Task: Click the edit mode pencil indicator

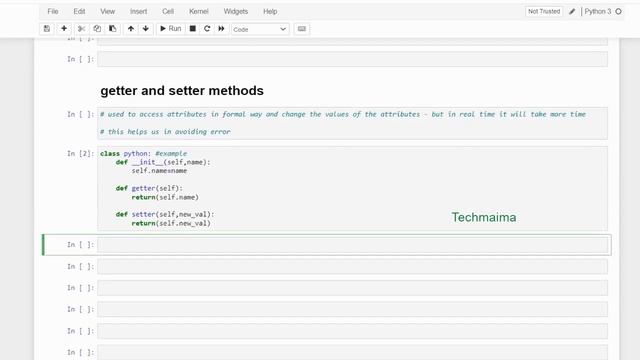Action: (572, 11)
